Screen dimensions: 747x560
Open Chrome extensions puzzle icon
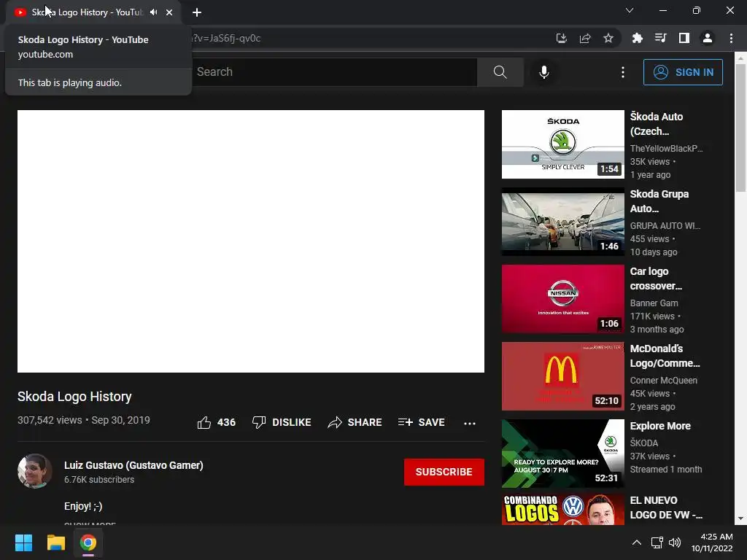pos(637,38)
